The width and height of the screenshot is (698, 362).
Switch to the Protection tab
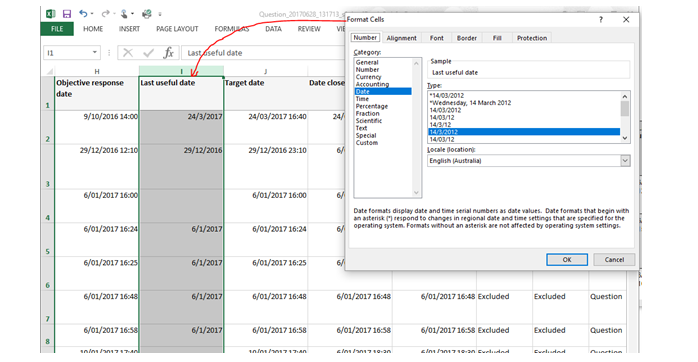tap(532, 38)
